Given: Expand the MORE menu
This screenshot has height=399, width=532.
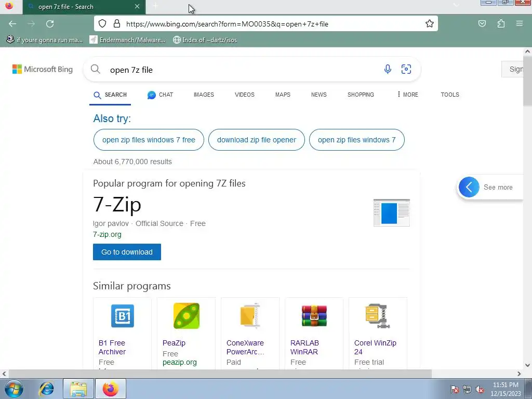Looking at the screenshot, I should click(407, 95).
